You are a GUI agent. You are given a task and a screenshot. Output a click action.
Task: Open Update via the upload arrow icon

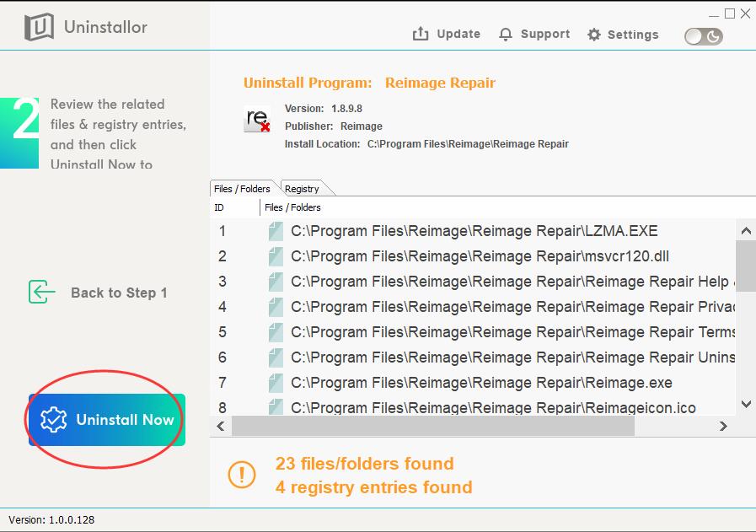(x=421, y=34)
